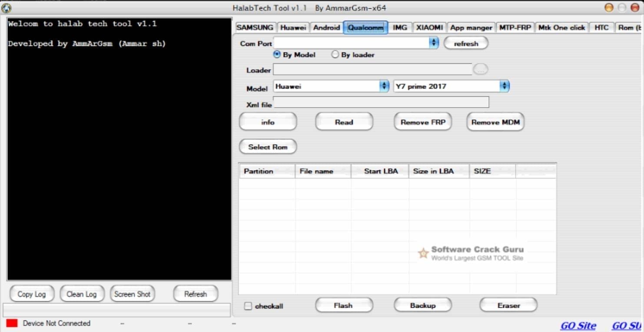
Task: Click Select Rom
Action: tap(268, 147)
